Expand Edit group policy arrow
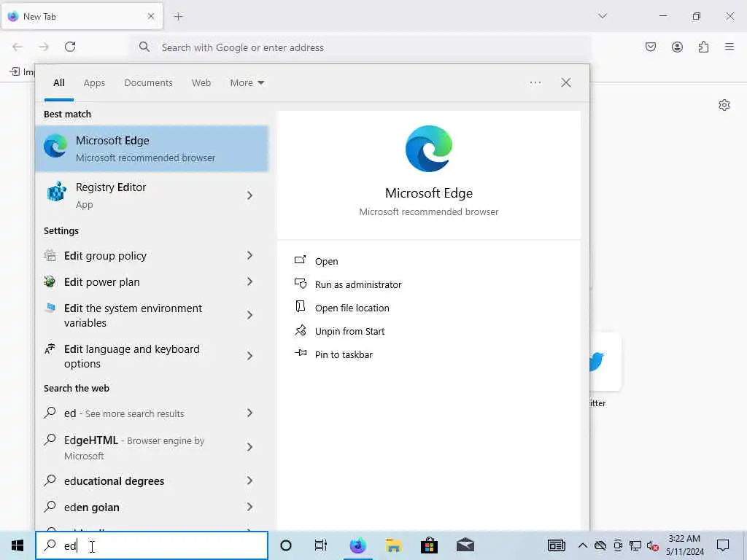 249,256
